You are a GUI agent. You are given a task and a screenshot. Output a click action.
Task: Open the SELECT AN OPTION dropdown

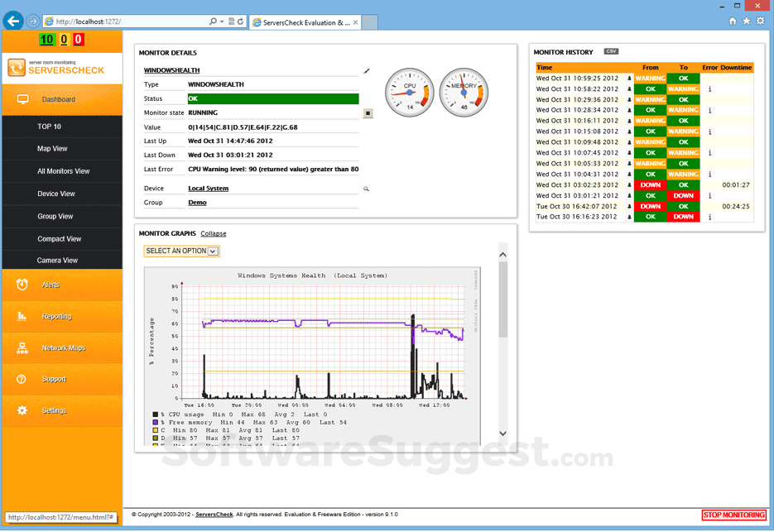[181, 250]
